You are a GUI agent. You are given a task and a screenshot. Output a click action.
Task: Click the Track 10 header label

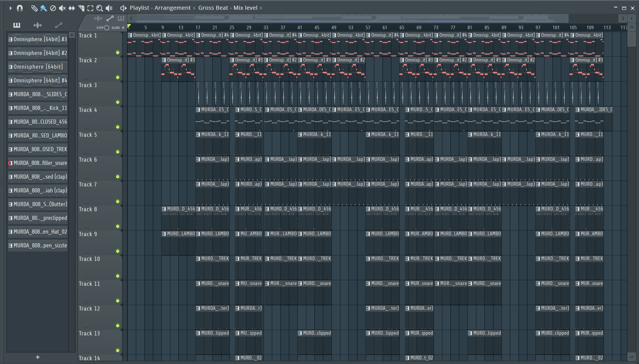pos(89,259)
